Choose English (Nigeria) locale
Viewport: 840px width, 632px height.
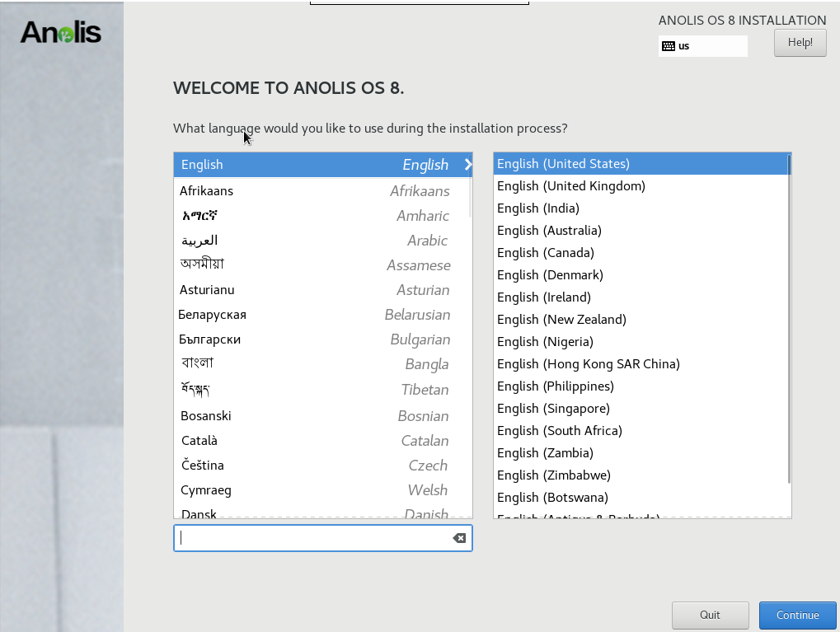641,341
